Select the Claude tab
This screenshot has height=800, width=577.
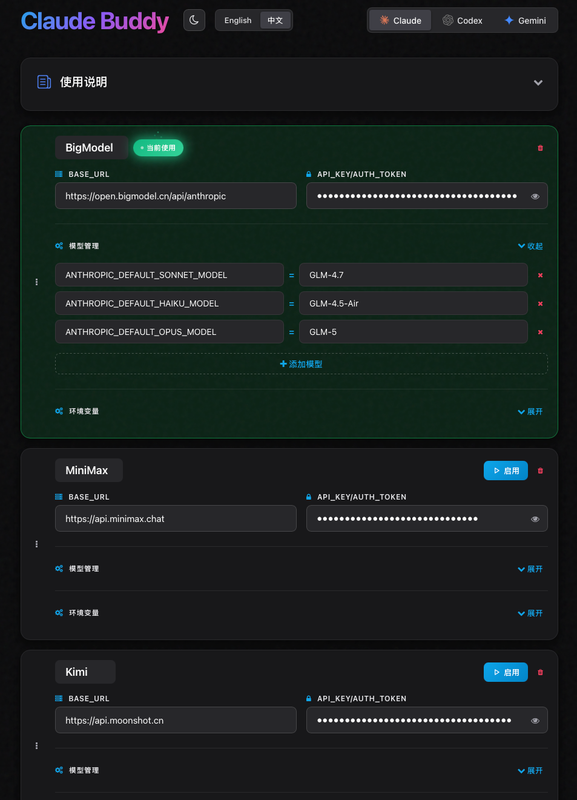pyautogui.click(x=400, y=20)
